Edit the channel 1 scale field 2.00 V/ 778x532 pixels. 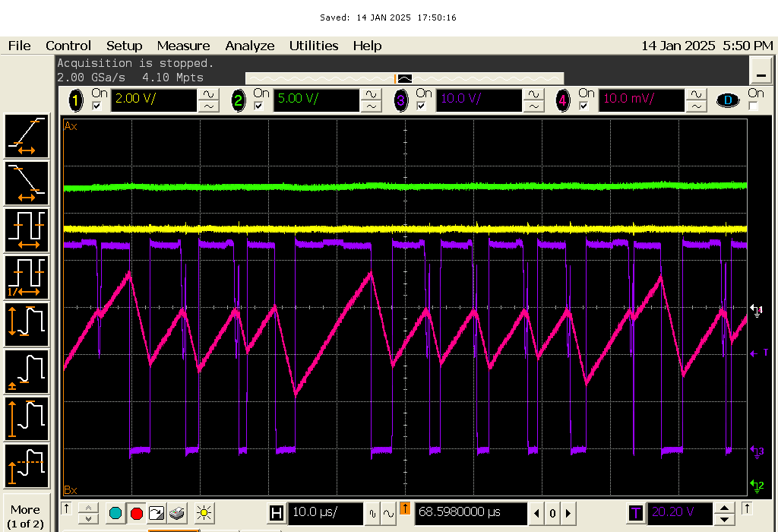click(x=153, y=100)
